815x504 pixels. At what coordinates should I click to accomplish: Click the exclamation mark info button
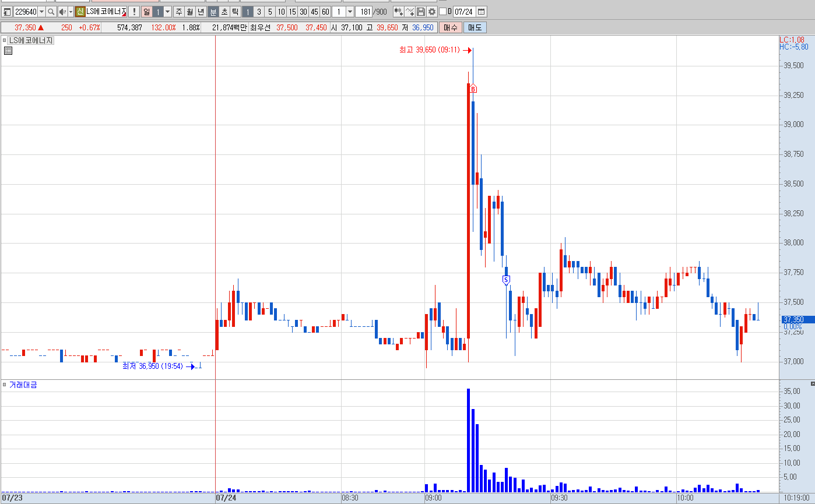click(134, 12)
